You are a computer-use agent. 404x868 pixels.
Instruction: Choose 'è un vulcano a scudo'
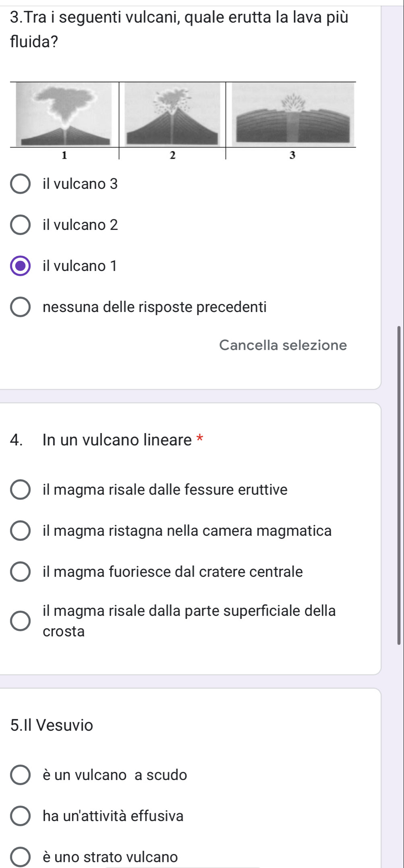click(20, 775)
